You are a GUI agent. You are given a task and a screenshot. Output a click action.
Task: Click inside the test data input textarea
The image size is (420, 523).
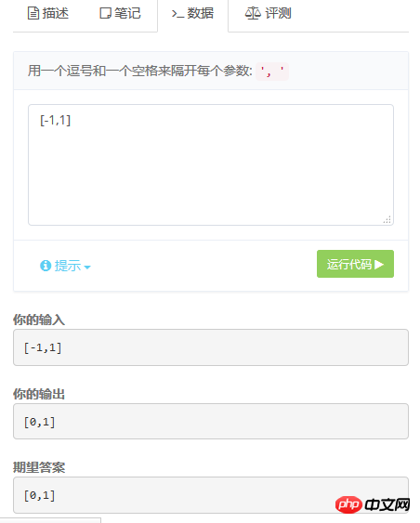[211, 164]
